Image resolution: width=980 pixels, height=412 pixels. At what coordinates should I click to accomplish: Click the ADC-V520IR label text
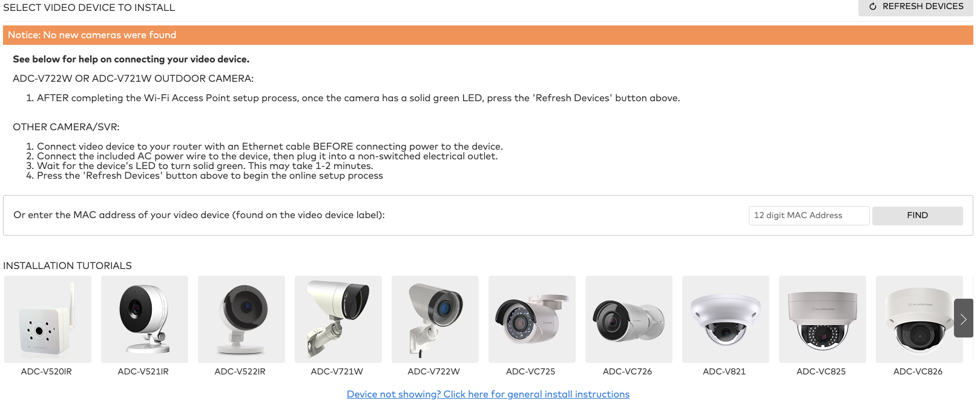tap(47, 371)
